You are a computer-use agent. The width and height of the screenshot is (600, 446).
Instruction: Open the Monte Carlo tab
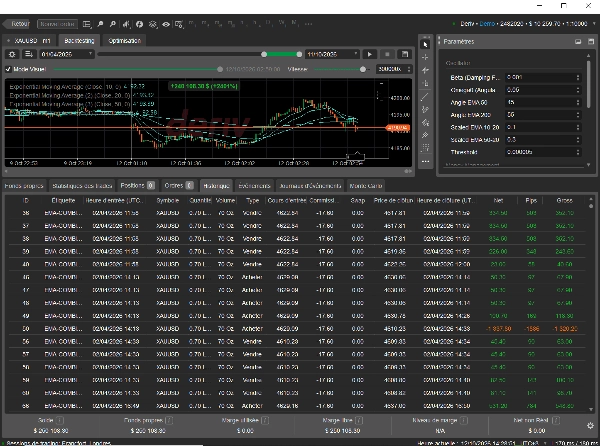pyautogui.click(x=365, y=186)
